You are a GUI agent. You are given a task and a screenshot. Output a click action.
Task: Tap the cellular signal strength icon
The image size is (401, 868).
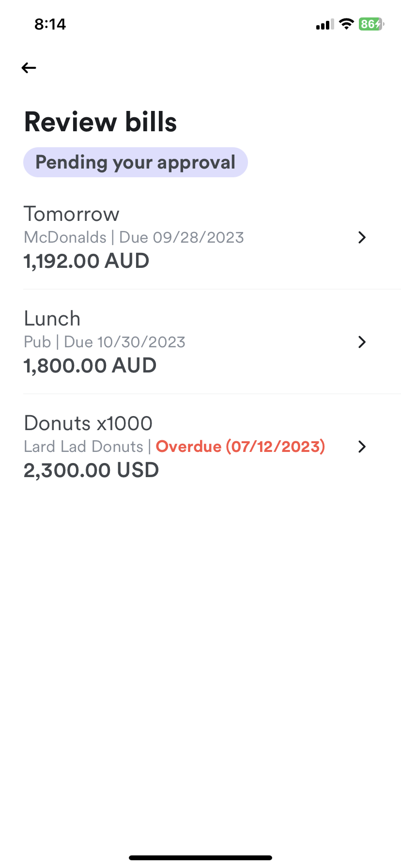(x=325, y=24)
